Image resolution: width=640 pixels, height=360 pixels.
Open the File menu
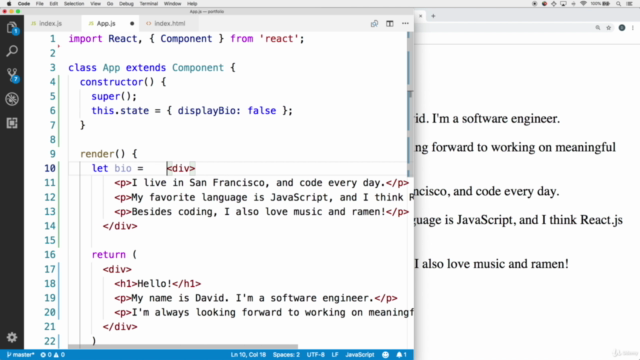coord(40,4)
